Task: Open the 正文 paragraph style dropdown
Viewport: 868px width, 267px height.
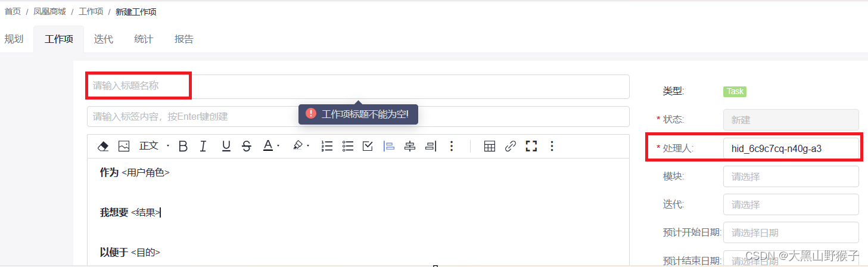Action: [154, 146]
